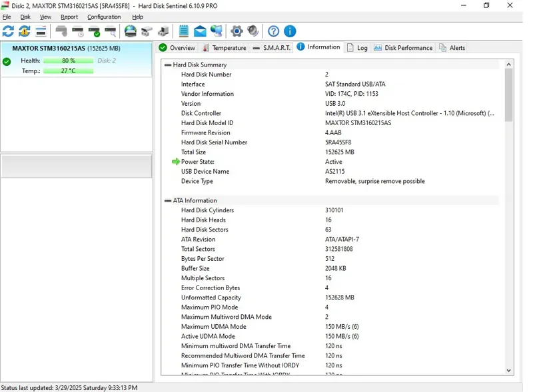Click the Refresh disk status icon
The width and height of the screenshot is (533, 392).
click(x=8, y=31)
